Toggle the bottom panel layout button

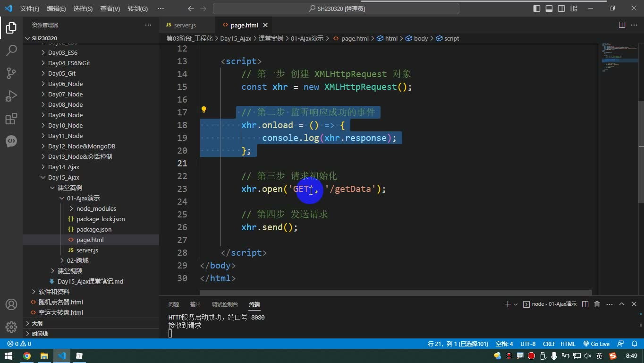tap(549, 9)
